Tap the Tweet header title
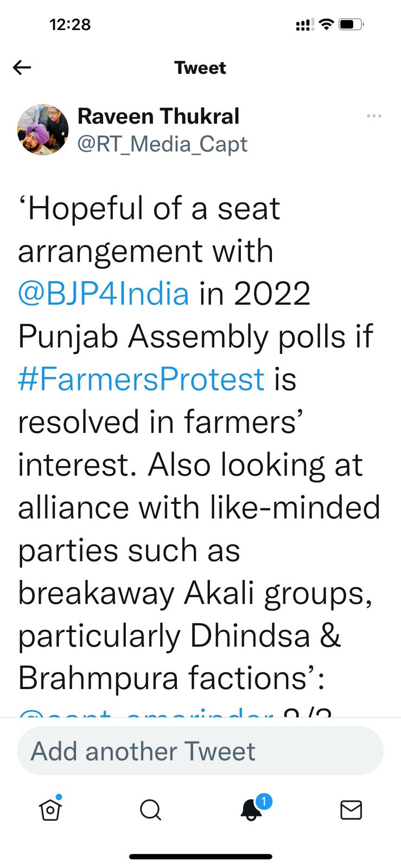This screenshot has width=401, height=868. (200, 68)
